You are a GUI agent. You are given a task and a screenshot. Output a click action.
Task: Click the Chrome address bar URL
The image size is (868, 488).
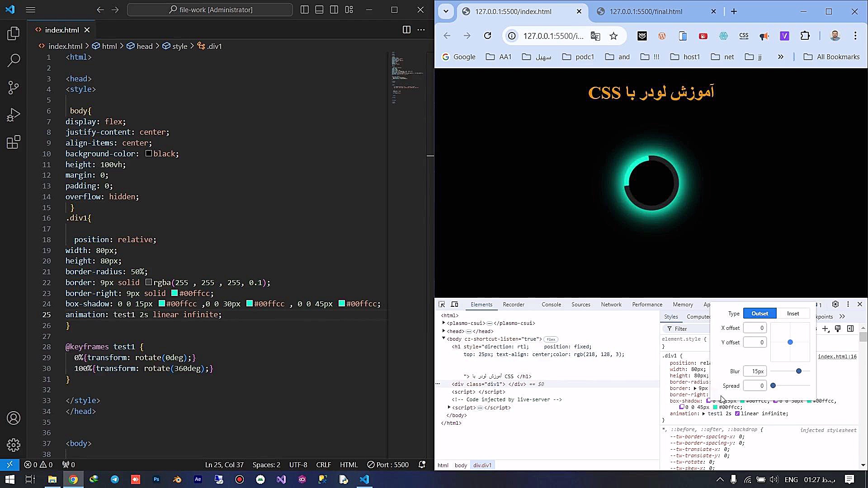tap(553, 36)
